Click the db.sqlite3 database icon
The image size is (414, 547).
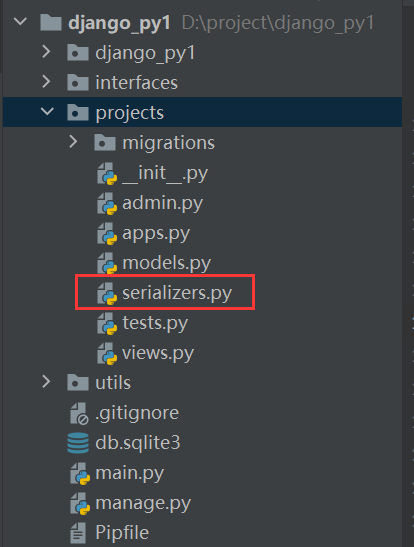78,443
